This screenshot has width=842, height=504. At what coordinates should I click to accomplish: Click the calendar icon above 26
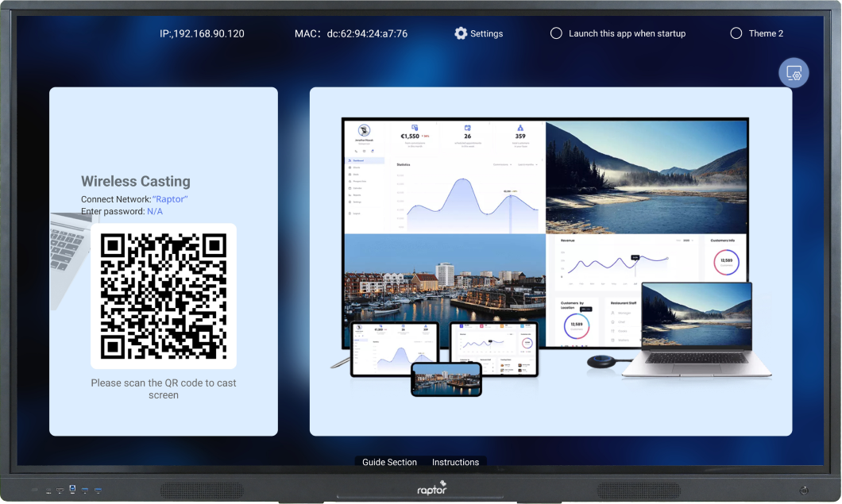pyautogui.click(x=468, y=127)
